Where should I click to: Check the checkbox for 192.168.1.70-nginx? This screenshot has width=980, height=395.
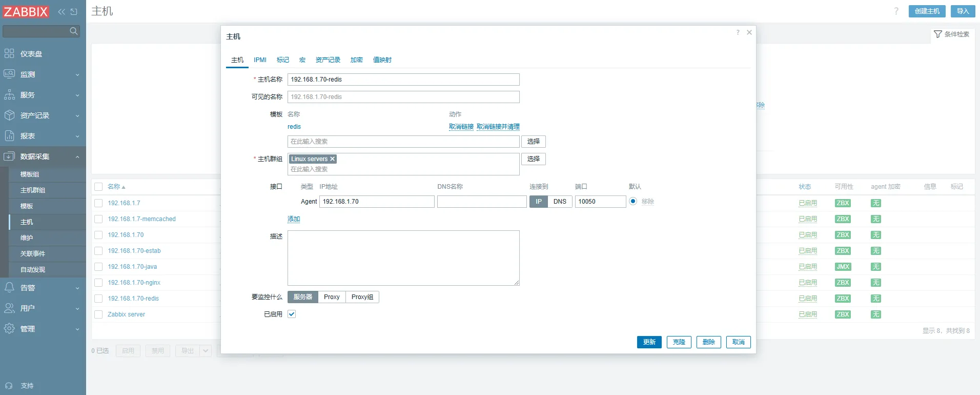98,283
